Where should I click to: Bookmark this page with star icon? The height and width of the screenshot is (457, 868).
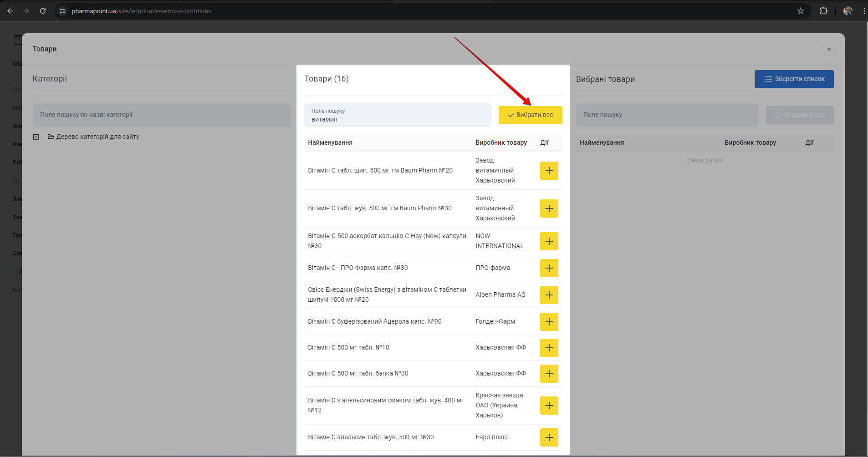coord(800,11)
